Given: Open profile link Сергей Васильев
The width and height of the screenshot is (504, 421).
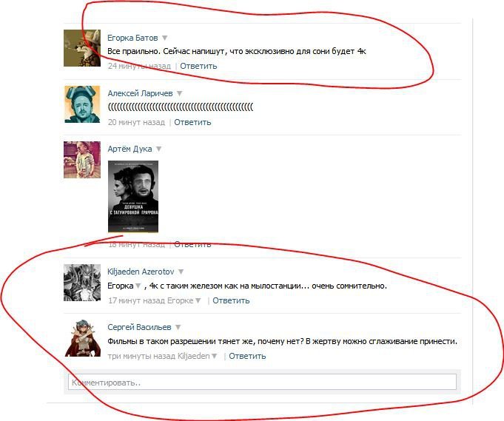Looking at the screenshot, I should click(x=139, y=328).
